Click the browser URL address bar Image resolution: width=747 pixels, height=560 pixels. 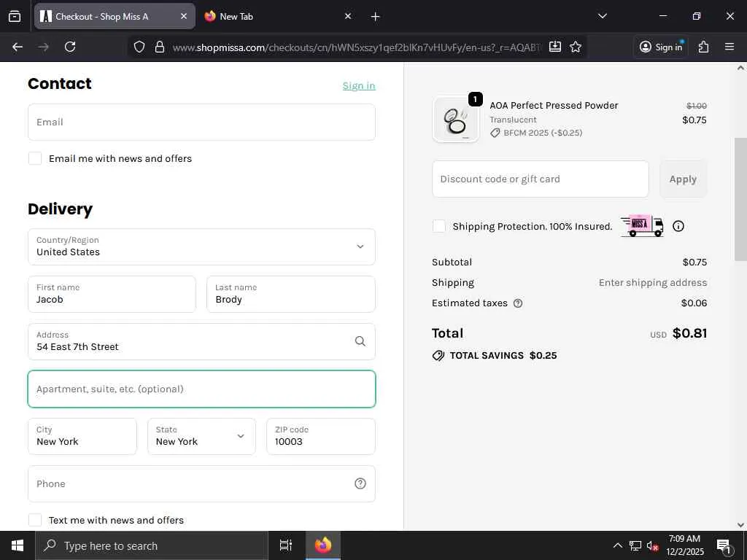(357, 47)
